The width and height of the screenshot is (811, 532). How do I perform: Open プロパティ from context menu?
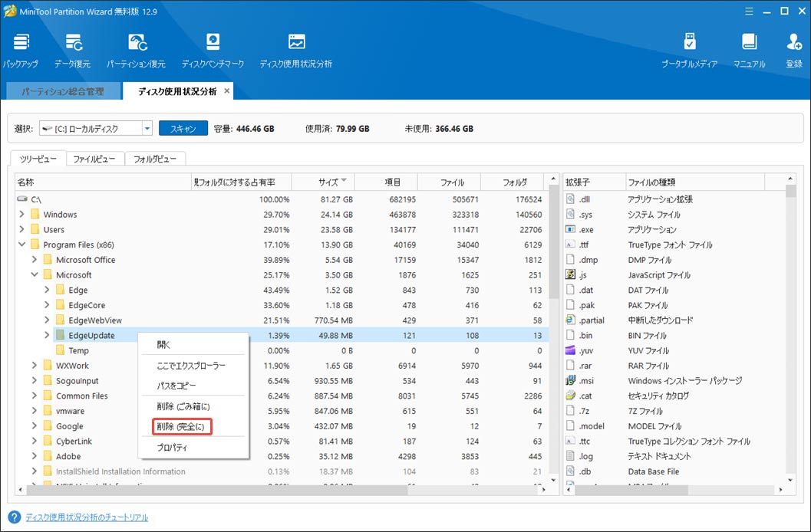(x=193, y=448)
